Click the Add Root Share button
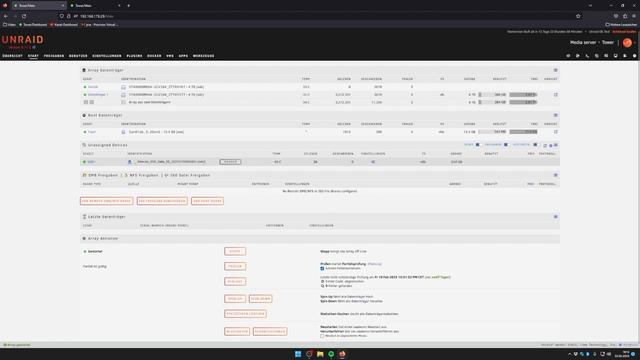 [x=207, y=201]
